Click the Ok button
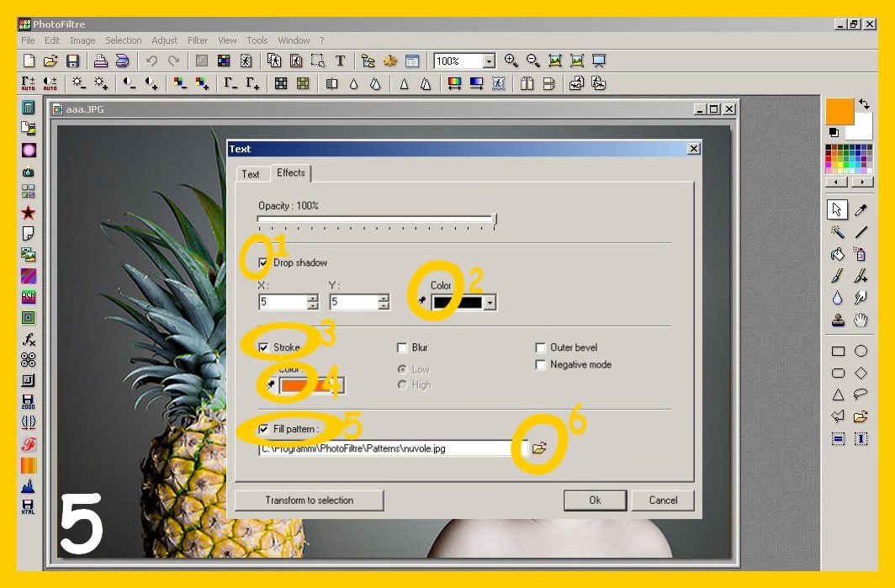895x588 pixels. click(595, 501)
